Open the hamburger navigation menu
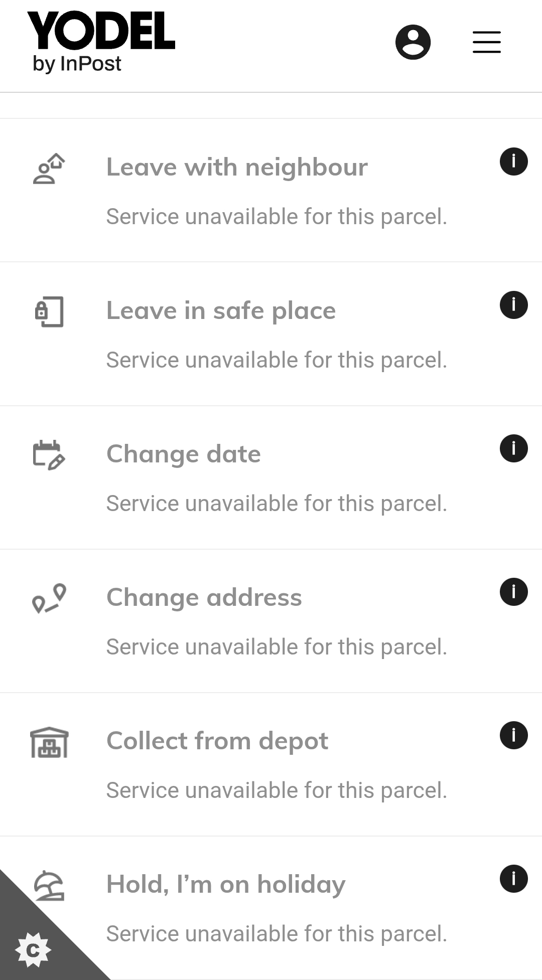The height and width of the screenshot is (980, 542). pyautogui.click(x=486, y=42)
